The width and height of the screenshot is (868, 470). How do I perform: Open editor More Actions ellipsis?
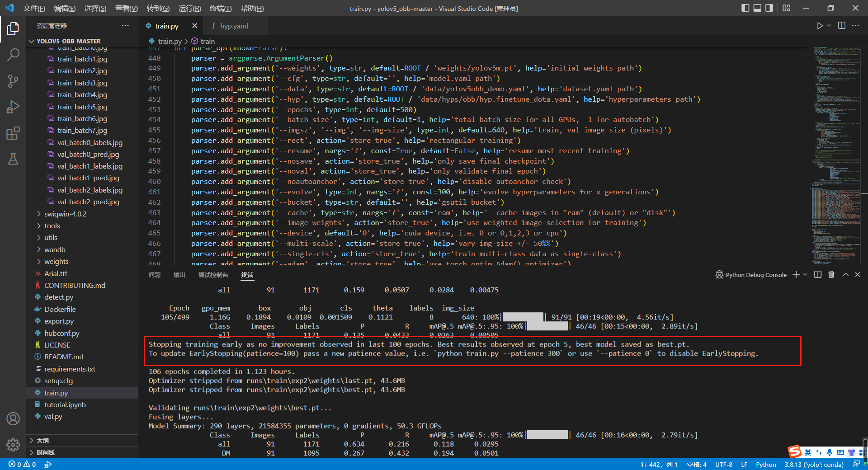(855, 26)
